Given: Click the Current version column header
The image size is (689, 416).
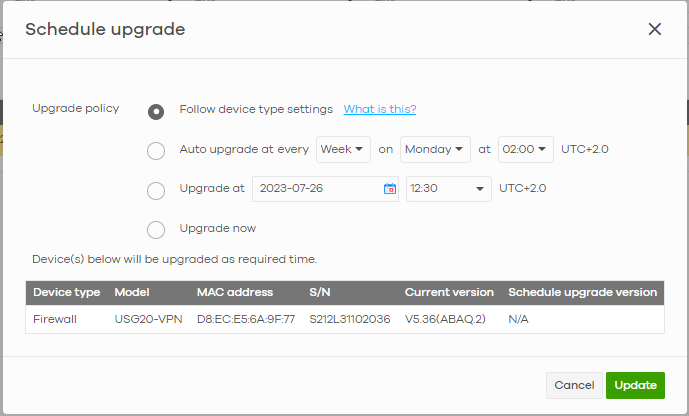Looking at the screenshot, I should coord(449,292).
